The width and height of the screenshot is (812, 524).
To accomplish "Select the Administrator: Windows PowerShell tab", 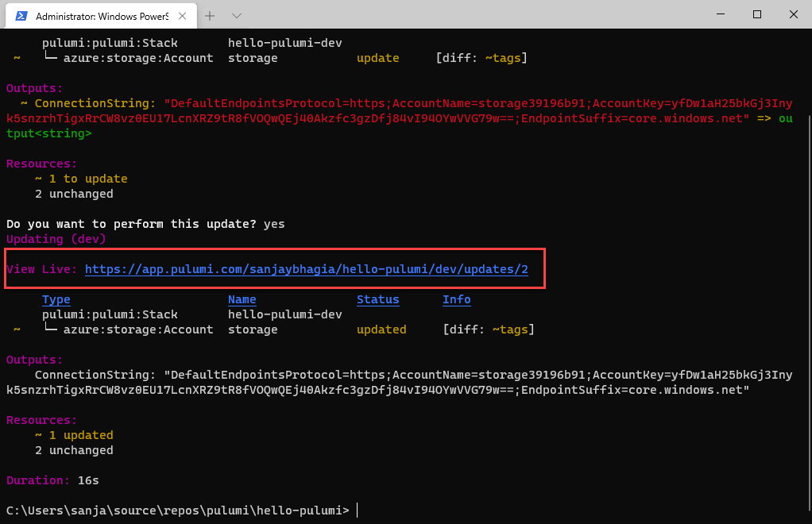I will coord(101,16).
